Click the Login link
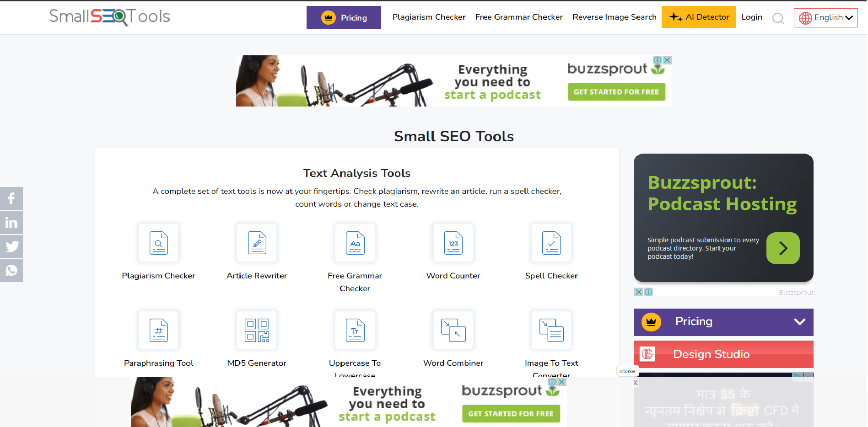The width and height of the screenshot is (868, 427). tap(752, 17)
